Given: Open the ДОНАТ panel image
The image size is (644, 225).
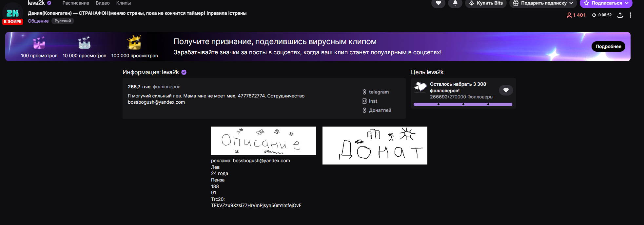Looking at the screenshot, I should pyautogui.click(x=375, y=146).
